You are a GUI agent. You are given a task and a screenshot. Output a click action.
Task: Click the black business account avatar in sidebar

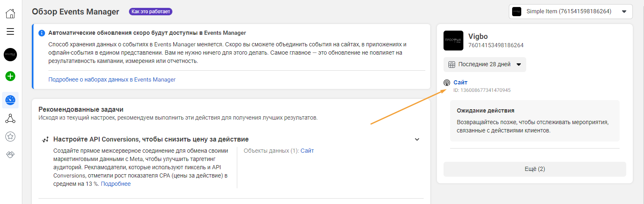10,55
